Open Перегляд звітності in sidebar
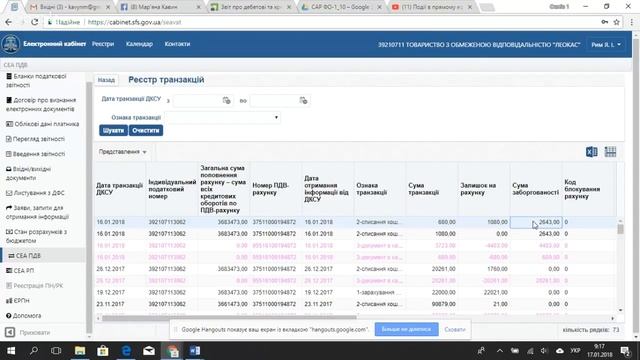Screen dimensions: 640x360 tap(35, 139)
